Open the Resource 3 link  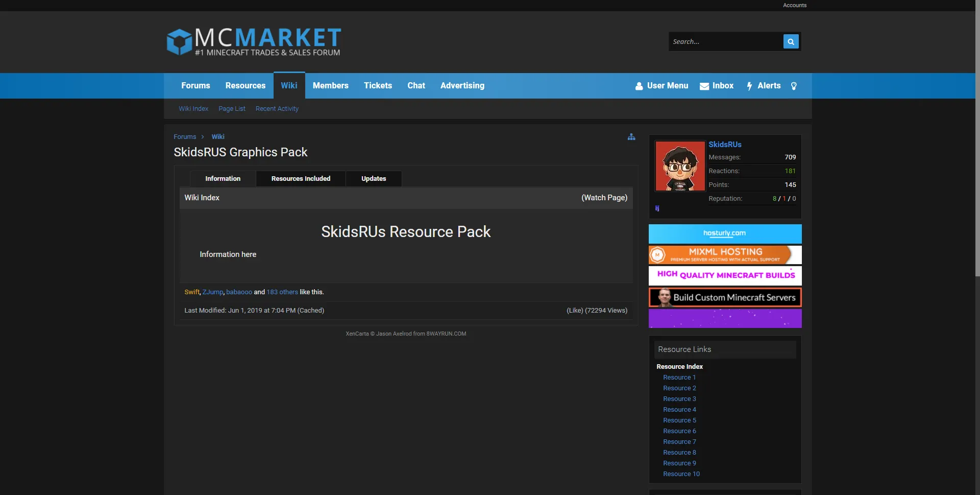679,399
